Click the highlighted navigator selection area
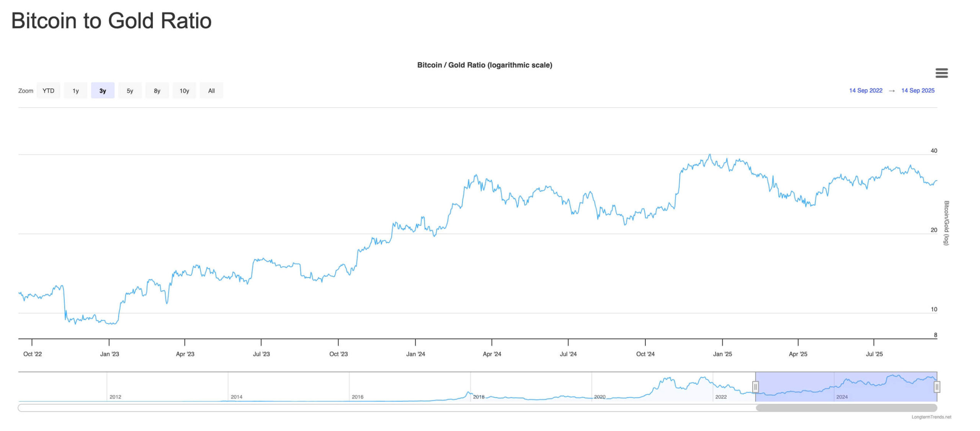980x431 pixels. click(x=846, y=387)
